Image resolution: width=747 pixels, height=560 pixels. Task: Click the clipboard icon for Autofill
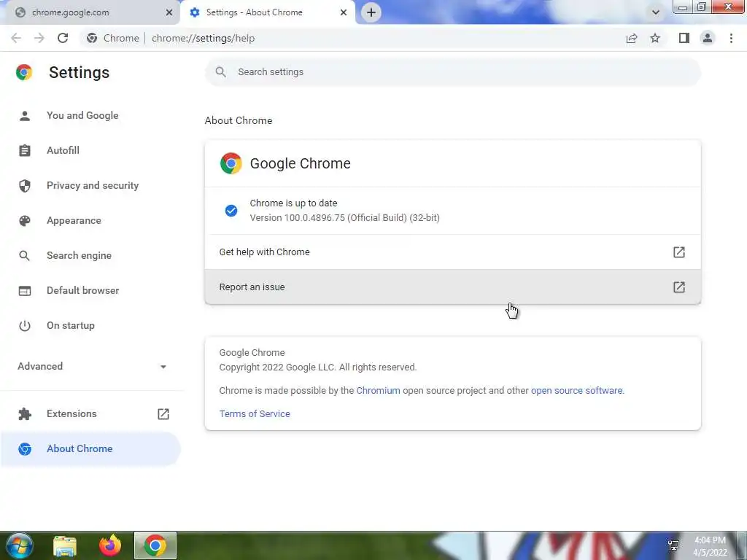25,150
